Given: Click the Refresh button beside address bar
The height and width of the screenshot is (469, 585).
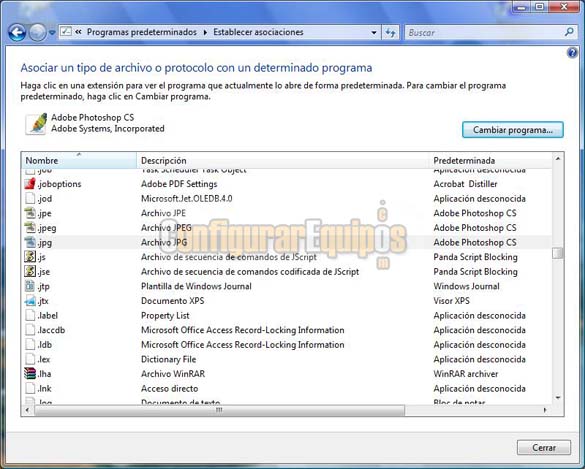Looking at the screenshot, I should tap(391, 32).
